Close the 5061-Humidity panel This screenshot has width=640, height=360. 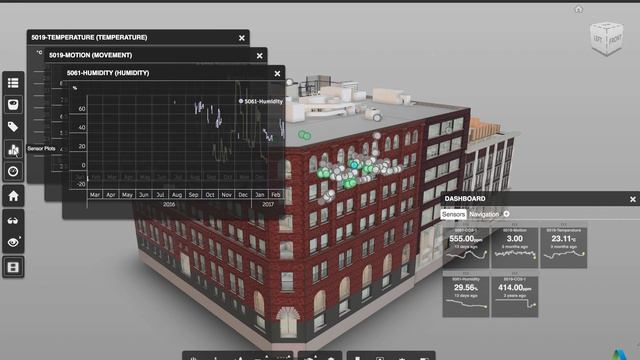[x=278, y=73]
